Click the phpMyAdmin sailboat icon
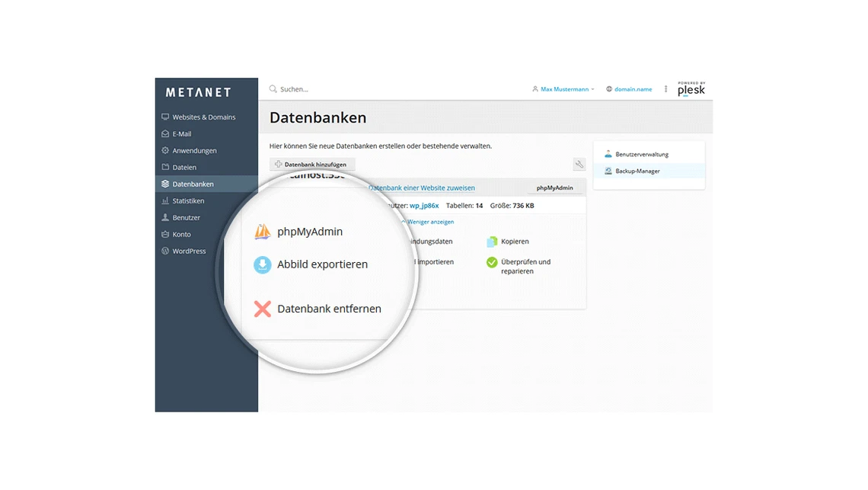Viewport: 868px width, 490px height. [x=262, y=232]
